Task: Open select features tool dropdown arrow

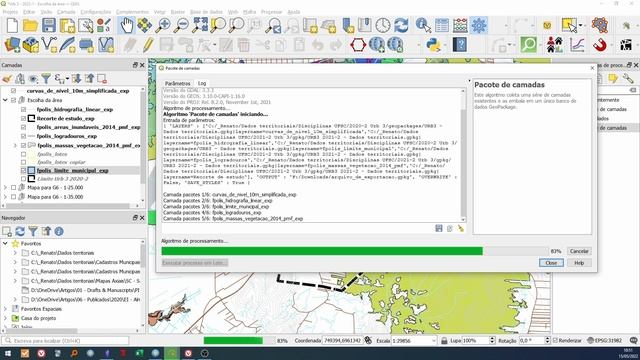Action: pos(580,26)
